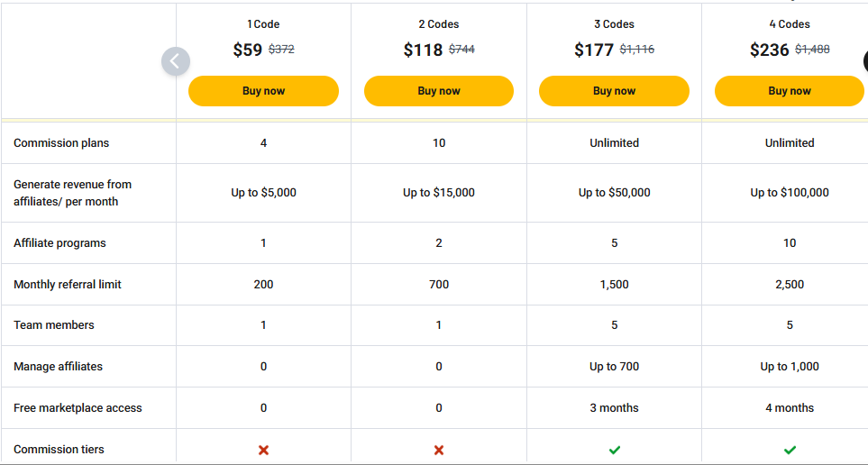Buy the 2 Codes plan now
The image size is (868, 465).
[439, 91]
